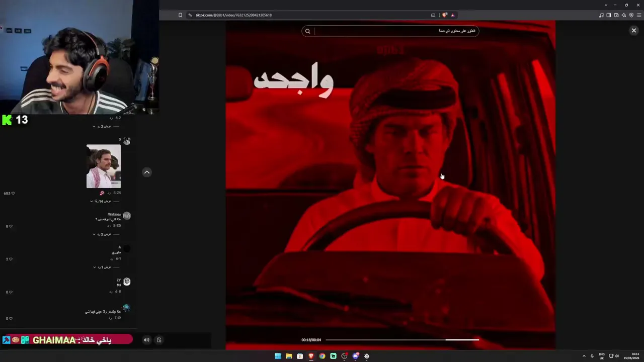Like the Wafaasa comment with 8 likes
Image resolution: width=644 pixels, height=362 pixels.
coord(11,226)
